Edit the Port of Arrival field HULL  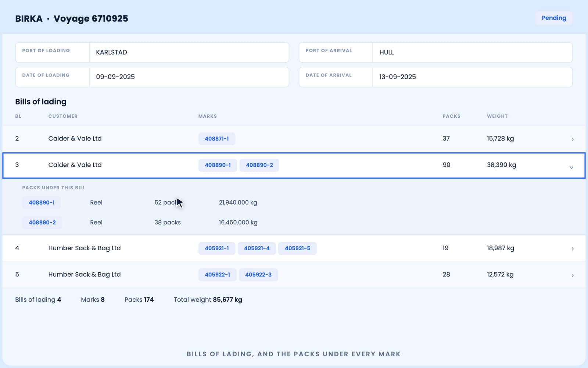click(472, 52)
